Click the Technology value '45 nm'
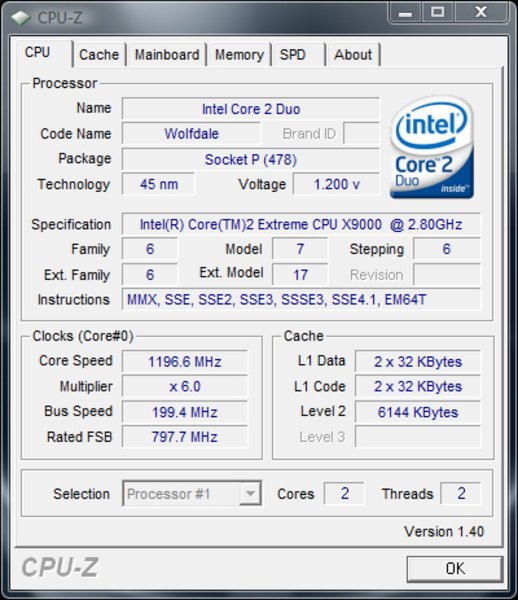 (x=158, y=184)
